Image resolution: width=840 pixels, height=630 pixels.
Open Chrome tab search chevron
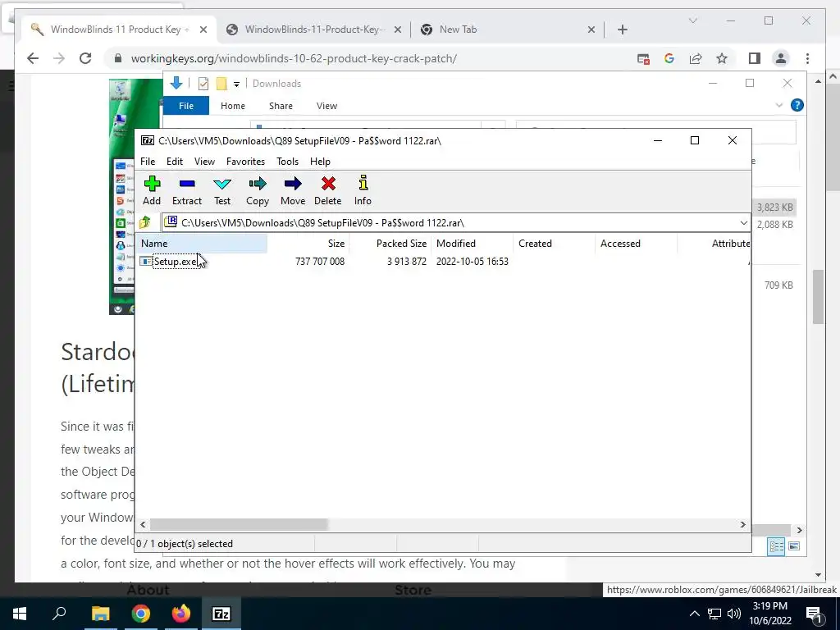click(x=692, y=21)
